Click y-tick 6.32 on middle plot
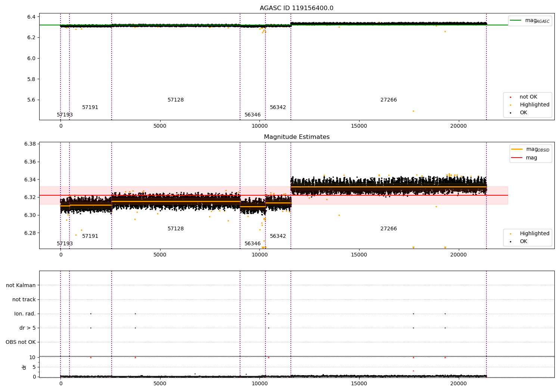 pyautogui.click(x=30, y=197)
